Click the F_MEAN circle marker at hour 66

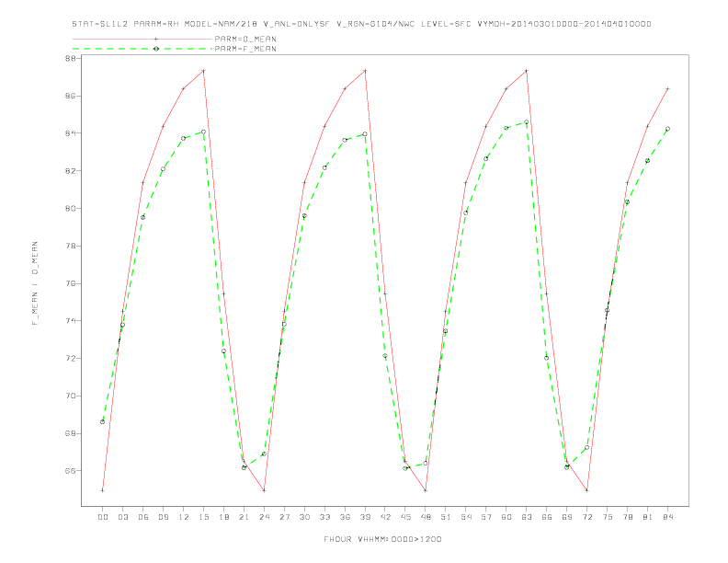(x=547, y=358)
